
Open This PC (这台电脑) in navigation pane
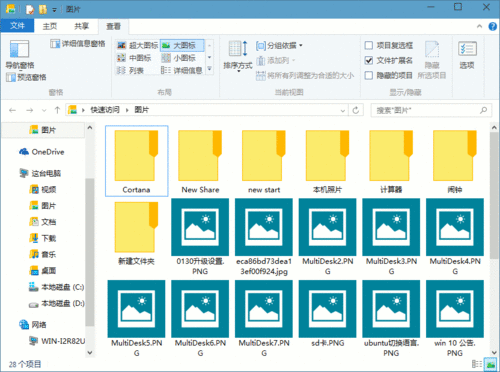click(x=40, y=173)
